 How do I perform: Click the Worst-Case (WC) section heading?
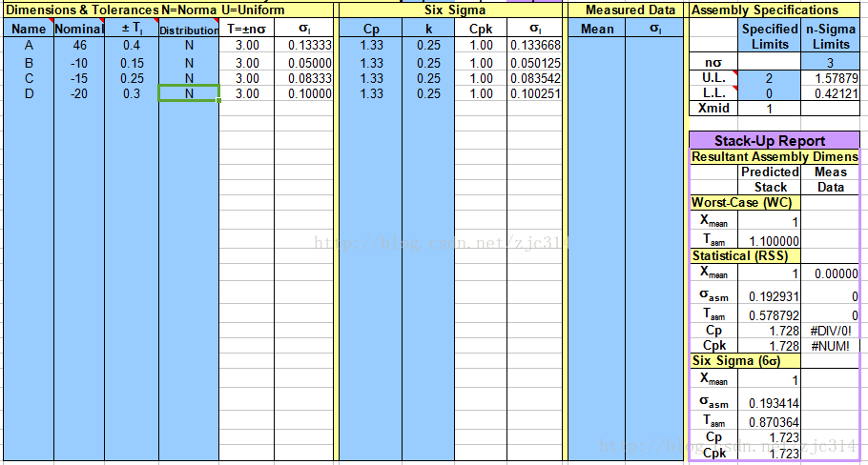745,202
